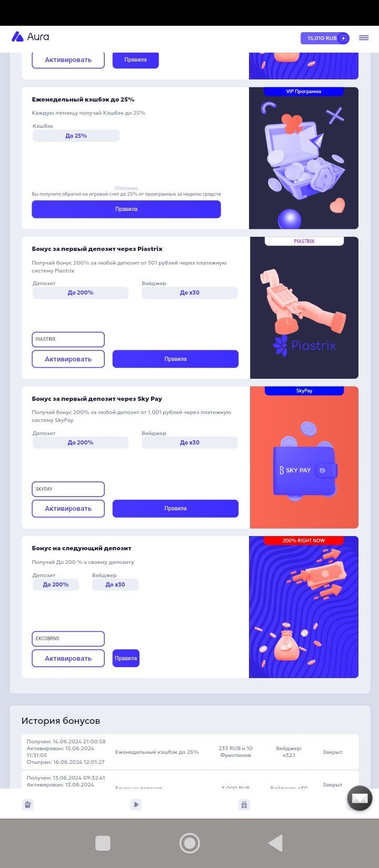This screenshot has height=868, width=379.
Task: Tap the Android home circle button
Action: click(x=189, y=843)
